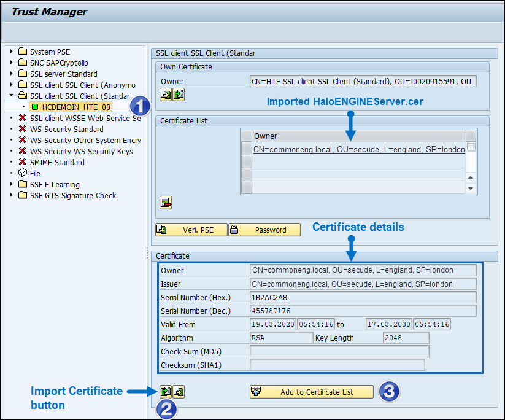This screenshot has height=420, width=505.
Task: Select SSL client WSSE Web Service entry
Action: pos(85,119)
